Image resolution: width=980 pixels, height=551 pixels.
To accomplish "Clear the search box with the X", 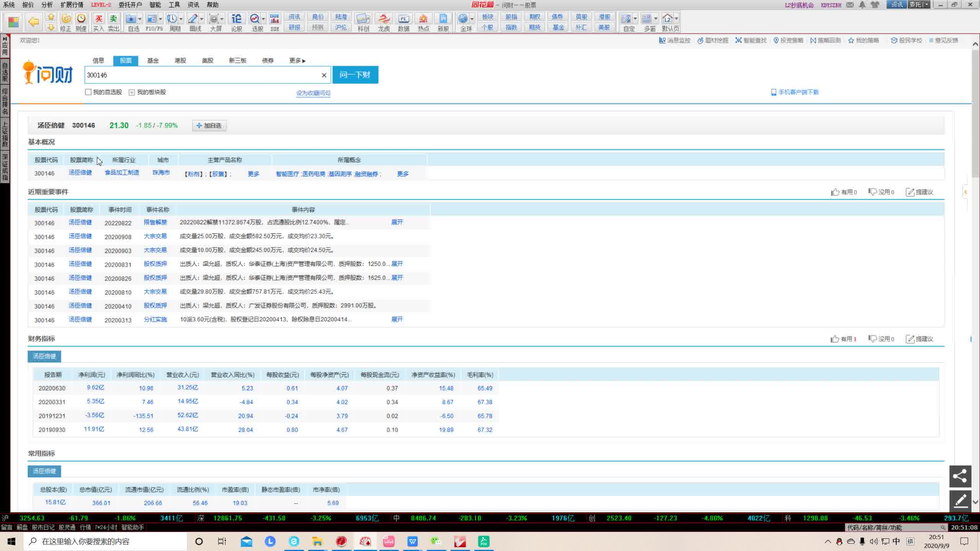I will click(324, 75).
